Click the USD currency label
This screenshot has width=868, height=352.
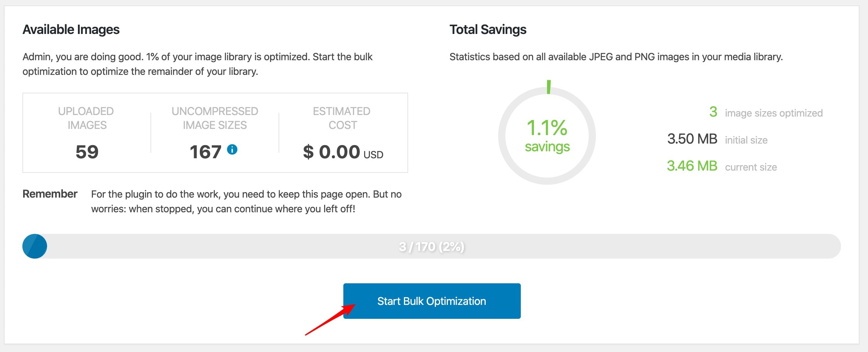(373, 155)
